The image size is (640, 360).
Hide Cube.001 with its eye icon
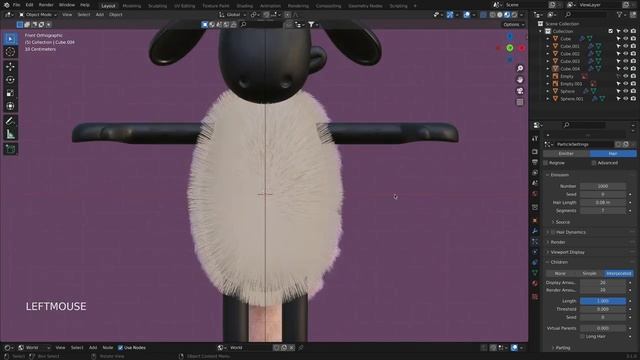tap(626, 46)
